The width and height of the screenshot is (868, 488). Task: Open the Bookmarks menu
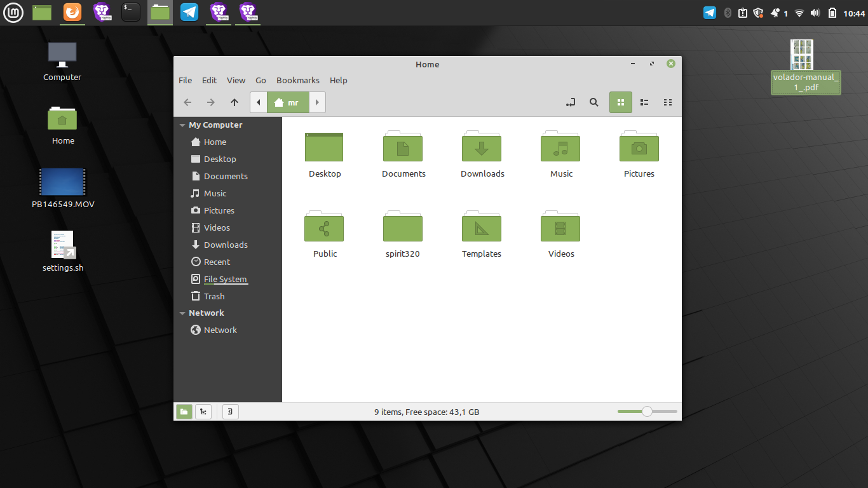(x=297, y=80)
